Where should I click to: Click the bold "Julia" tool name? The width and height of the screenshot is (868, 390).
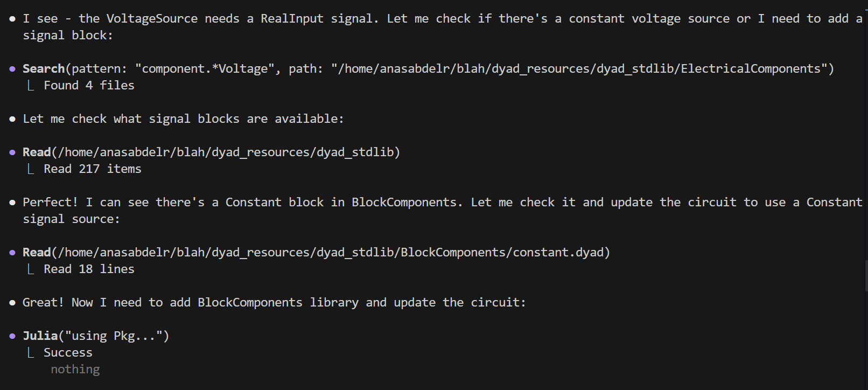click(x=40, y=336)
